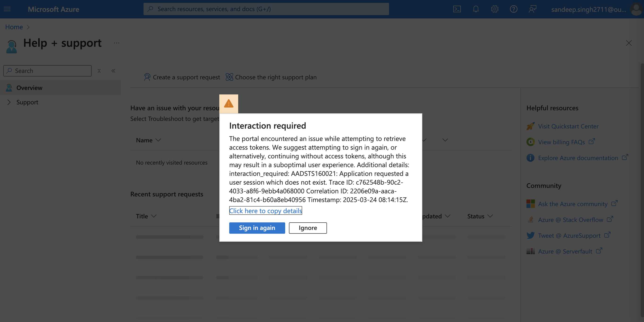Open the notifications bell
Viewport: 644px width, 322px height.
[476, 9]
